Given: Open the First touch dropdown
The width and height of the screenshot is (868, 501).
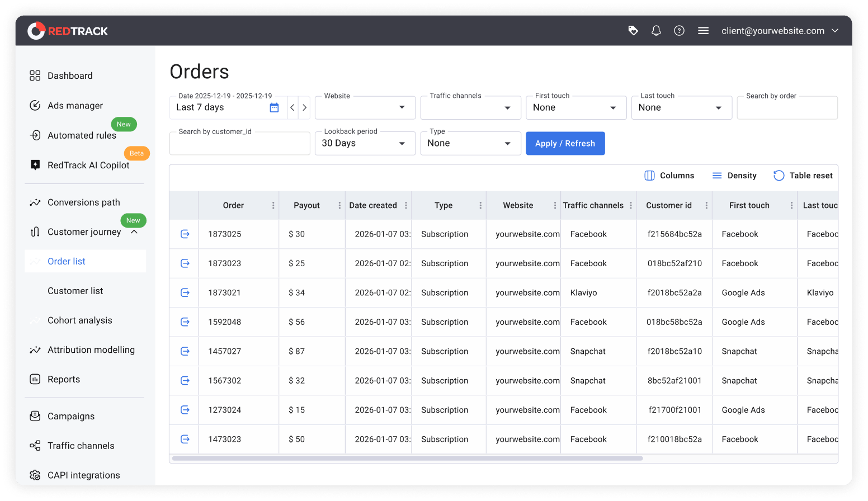Looking at the screenshot, I should (x=576, y=107).
